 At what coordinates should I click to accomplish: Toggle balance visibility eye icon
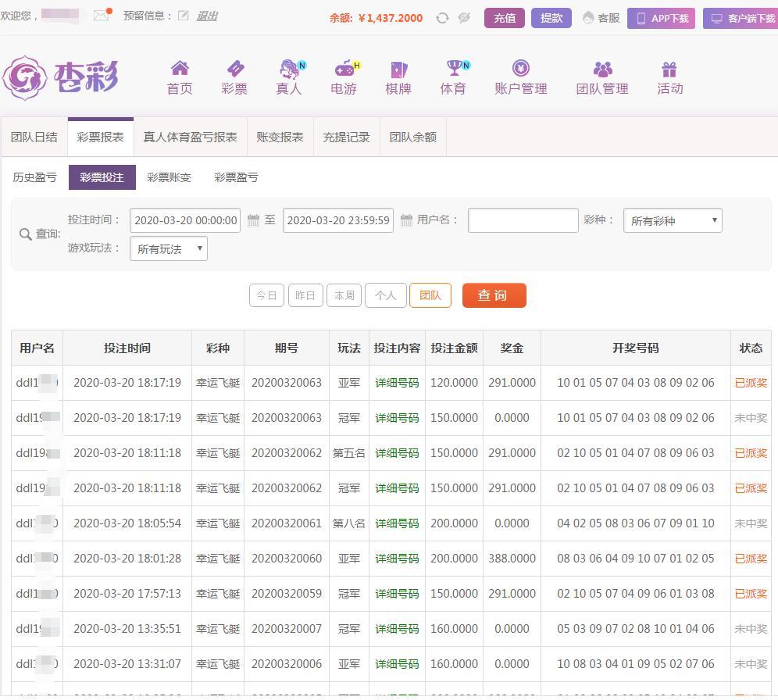click(464, 18)
